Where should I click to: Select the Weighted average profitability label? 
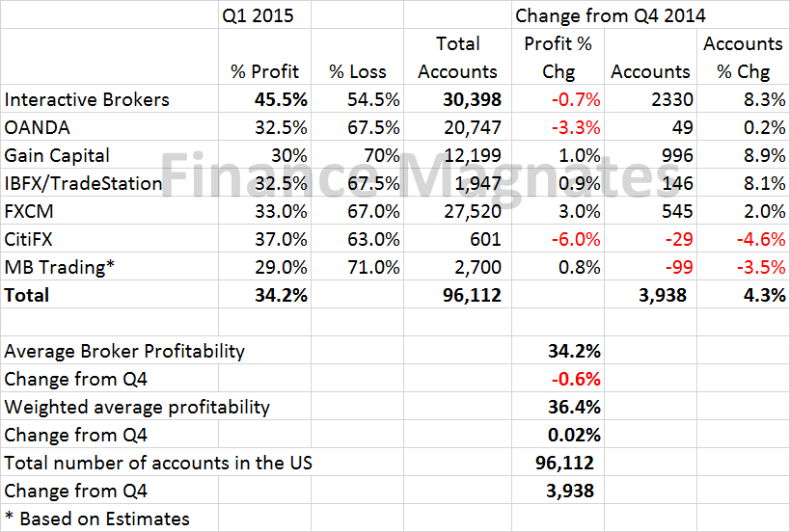pos(137,407)
